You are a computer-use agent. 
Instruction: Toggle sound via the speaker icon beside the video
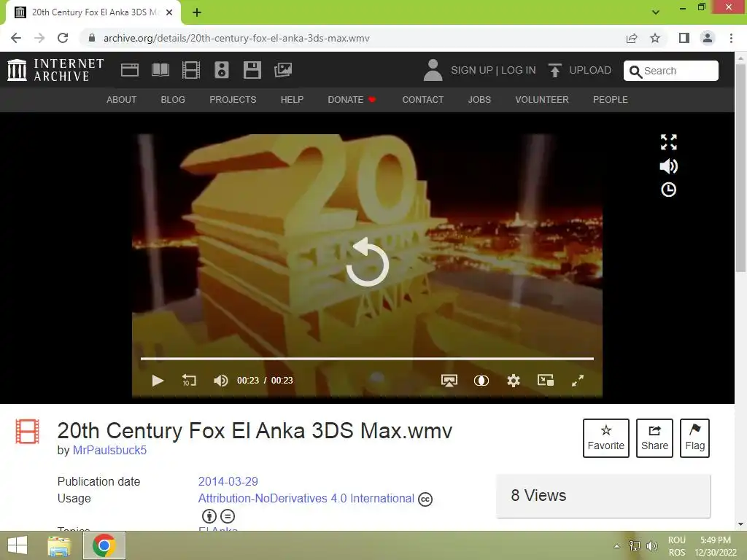coord(668,166)
